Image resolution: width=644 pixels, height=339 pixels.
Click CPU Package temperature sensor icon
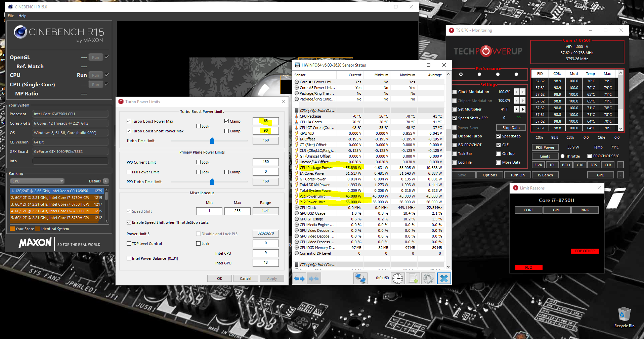297,116
